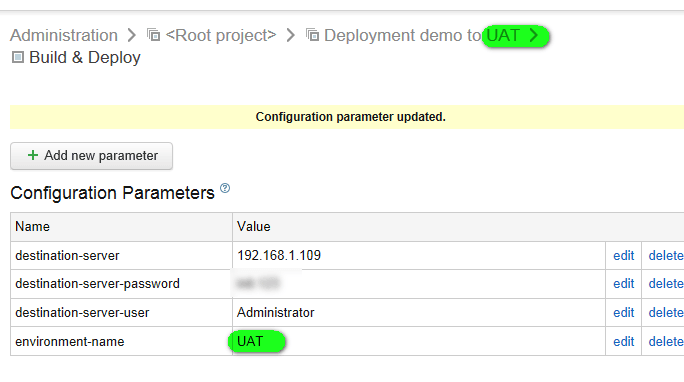Viewport: 684px width, 382px height.
Task: Click the Add new parameter button
Action: click(x=92, y=156)
